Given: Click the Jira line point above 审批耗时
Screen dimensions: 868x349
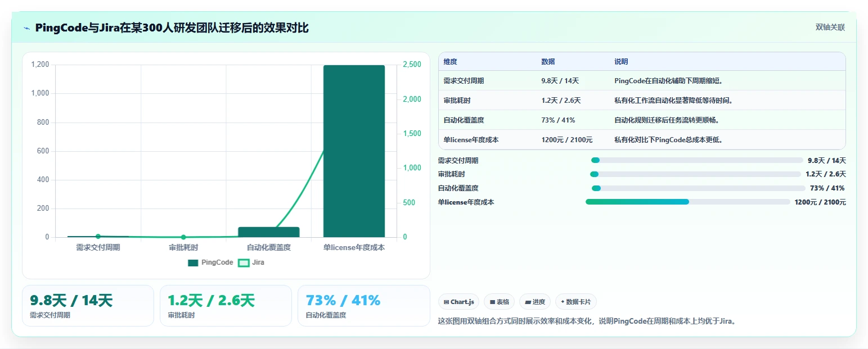Looking at the screenshot, I should 183,237.
